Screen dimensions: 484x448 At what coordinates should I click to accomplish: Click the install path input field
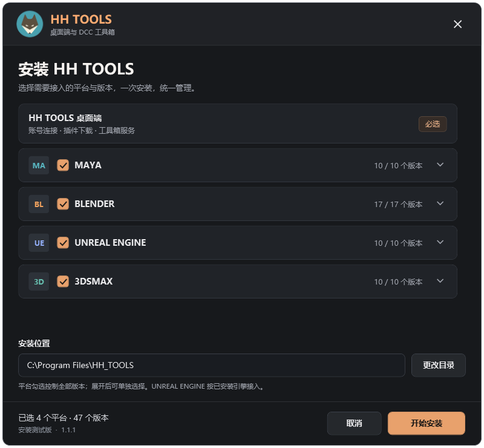(211, 365)
